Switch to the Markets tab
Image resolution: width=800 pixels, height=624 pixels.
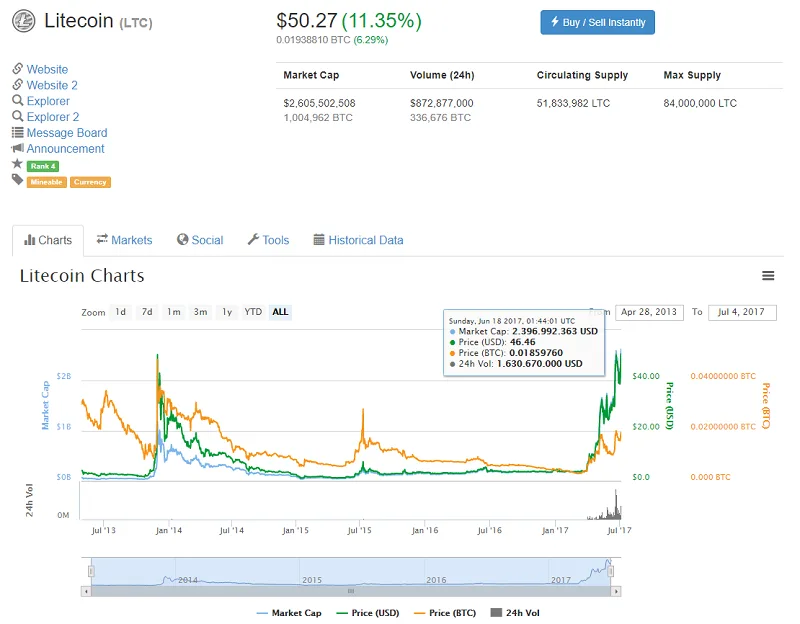click(124, 240)
